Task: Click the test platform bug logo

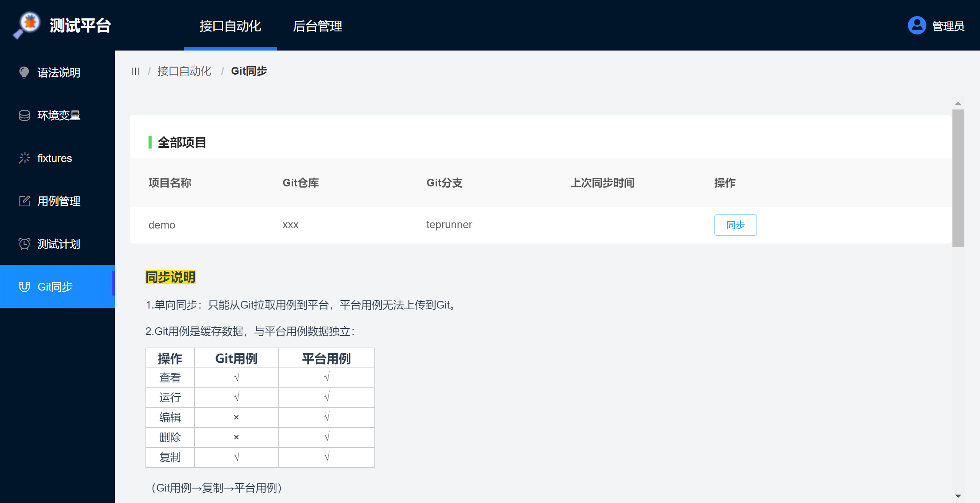Action: (x=27, y=25)
